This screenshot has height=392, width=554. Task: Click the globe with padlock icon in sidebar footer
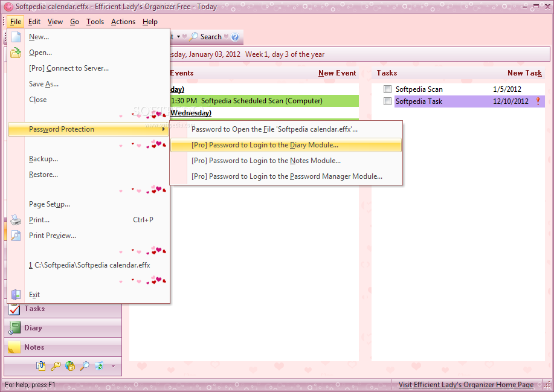(70, 366)
